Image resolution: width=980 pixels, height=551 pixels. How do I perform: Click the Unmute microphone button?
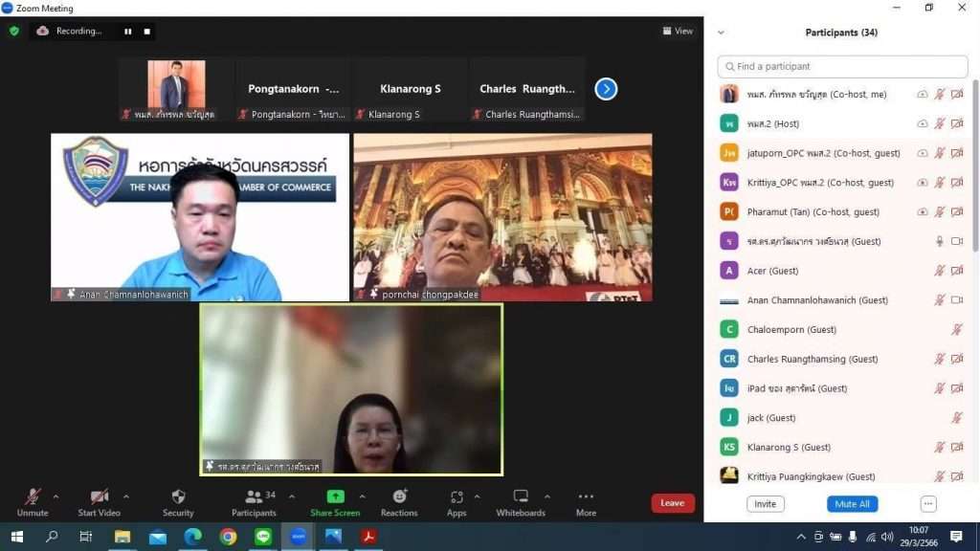(x=33, y=502)
